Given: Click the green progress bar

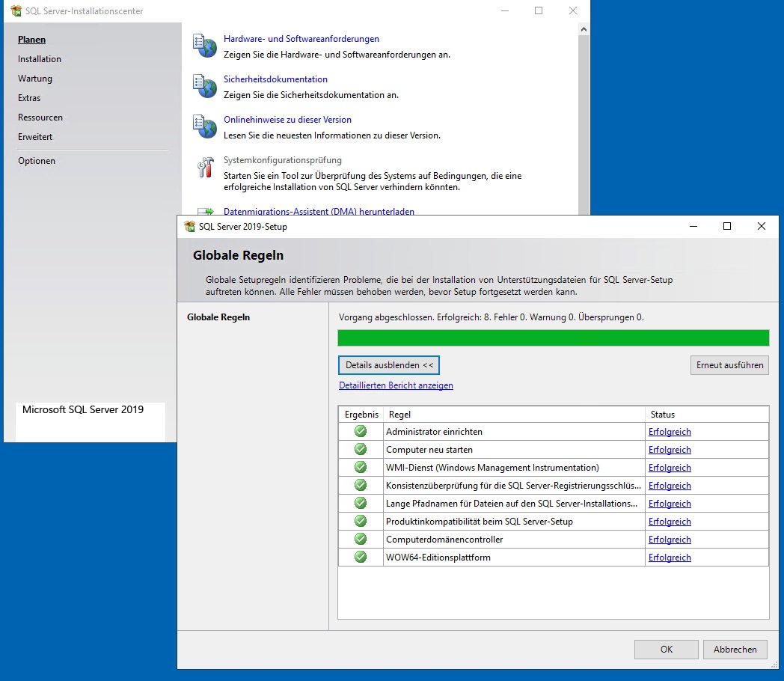Looking at the screenshot, I should [x=554, y=338].
